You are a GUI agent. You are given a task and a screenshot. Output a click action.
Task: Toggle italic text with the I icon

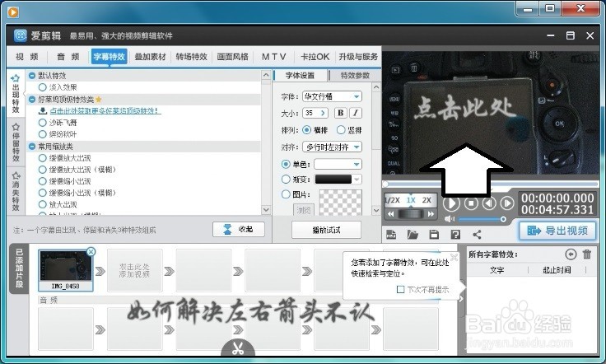[356, 113]
